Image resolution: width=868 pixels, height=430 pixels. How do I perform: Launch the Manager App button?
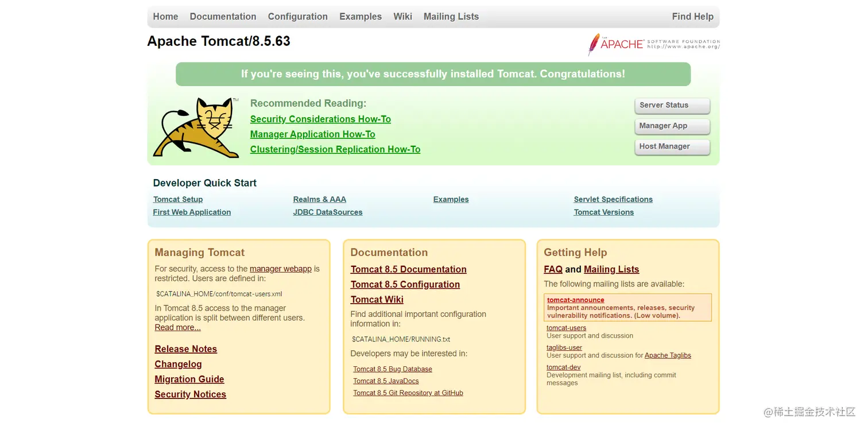point(672,126)
